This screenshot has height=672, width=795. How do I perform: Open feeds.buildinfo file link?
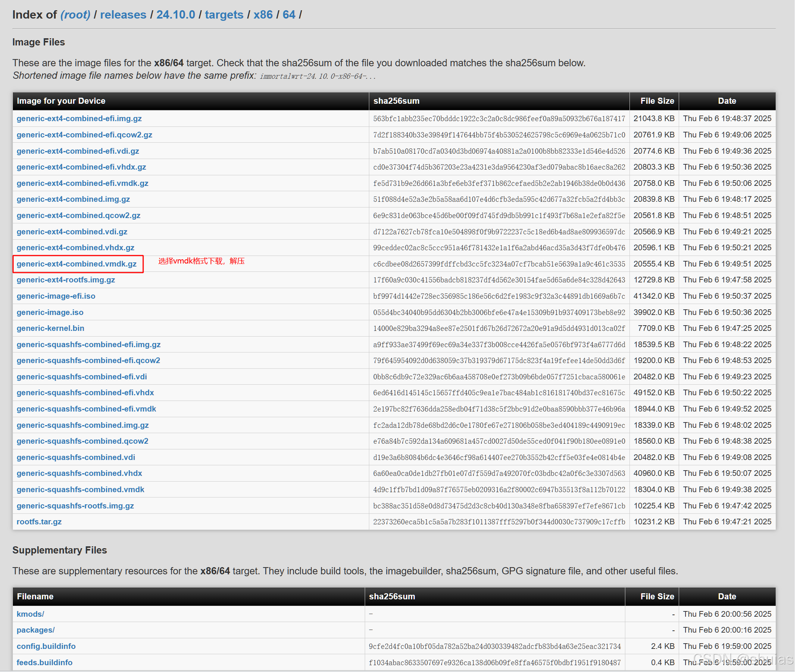[45, 662]
